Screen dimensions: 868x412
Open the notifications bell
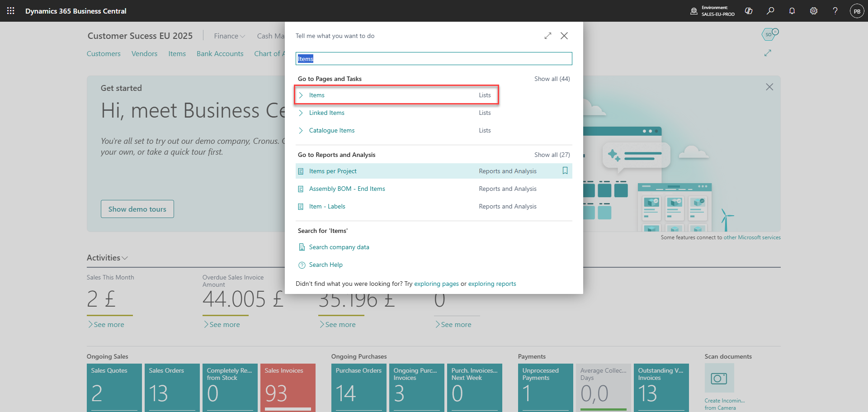[x=792, y=11]
